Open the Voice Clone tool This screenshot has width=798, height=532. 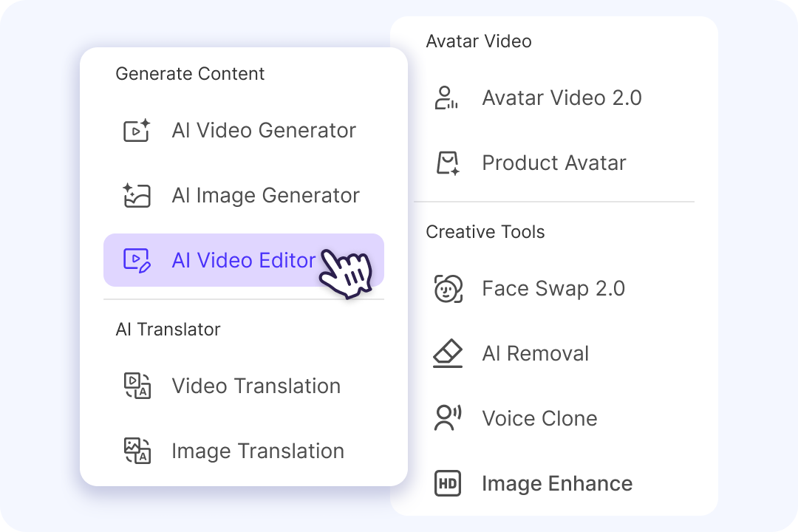click(539, 418)
